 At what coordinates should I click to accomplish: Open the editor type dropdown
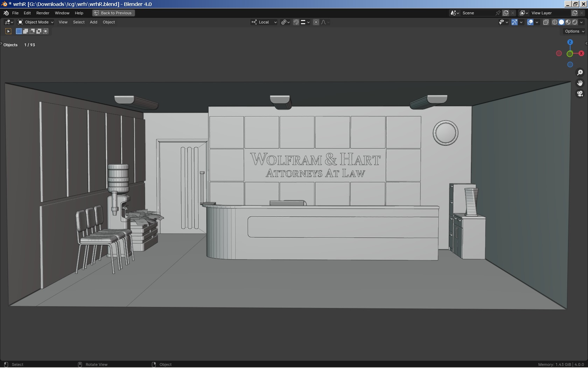click(x=9, y=22)
